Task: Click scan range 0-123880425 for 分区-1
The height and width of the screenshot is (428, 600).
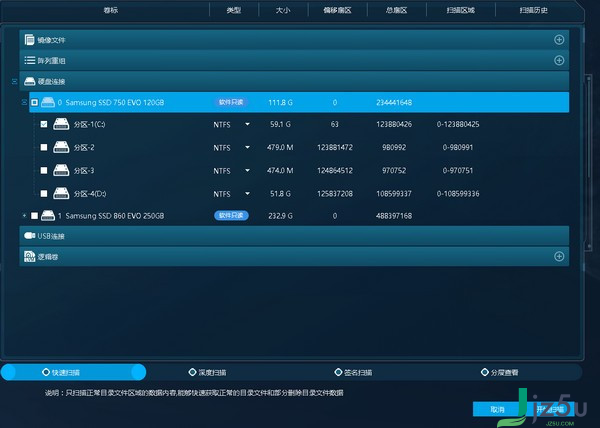Action: tap(458, 124)
